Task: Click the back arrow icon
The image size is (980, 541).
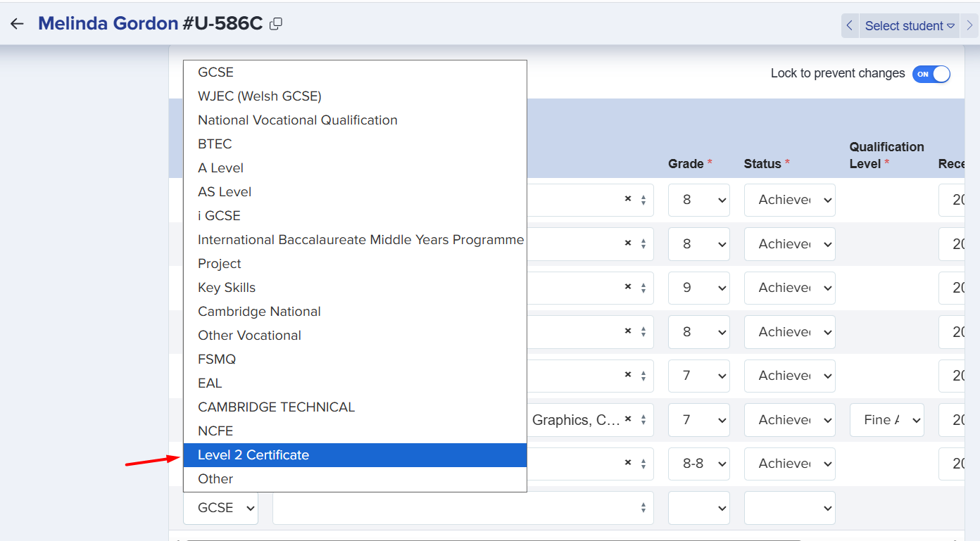Action: pyautogui.click(x=17, y=24)
